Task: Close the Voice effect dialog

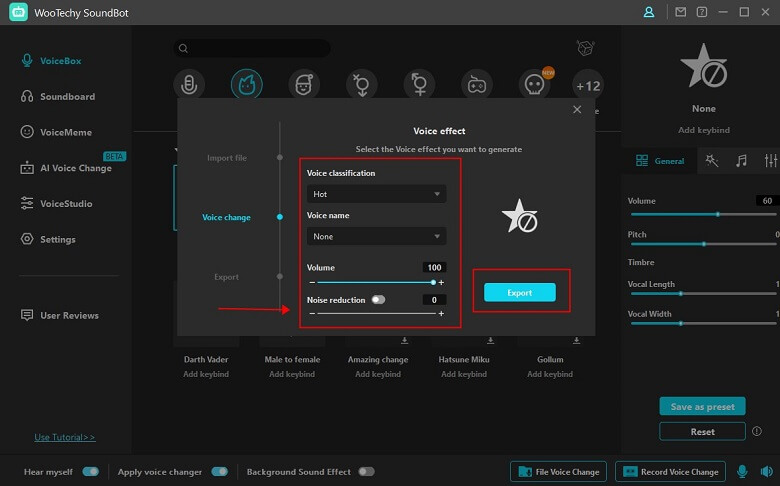Action: click(577, 109)
